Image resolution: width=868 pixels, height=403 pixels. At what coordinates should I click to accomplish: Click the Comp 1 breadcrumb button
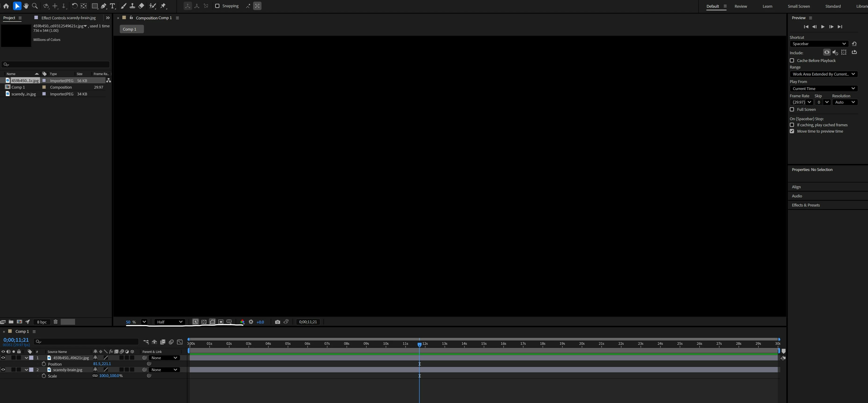[131, 29]
